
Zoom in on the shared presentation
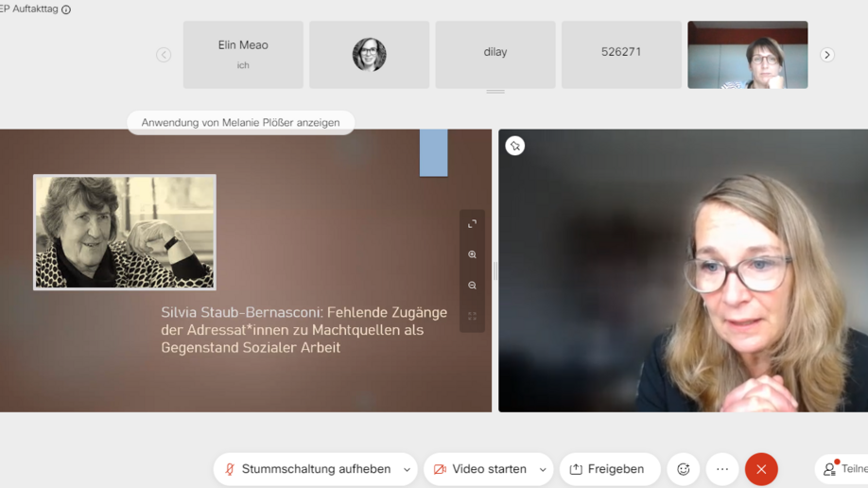tap(472, 254)
